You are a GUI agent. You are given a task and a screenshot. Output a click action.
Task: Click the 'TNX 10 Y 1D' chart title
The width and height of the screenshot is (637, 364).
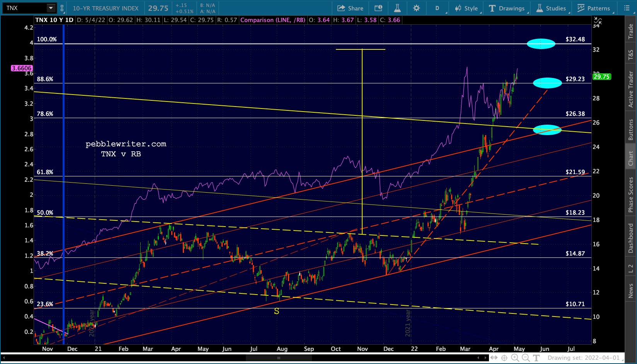tap(54, 20)
